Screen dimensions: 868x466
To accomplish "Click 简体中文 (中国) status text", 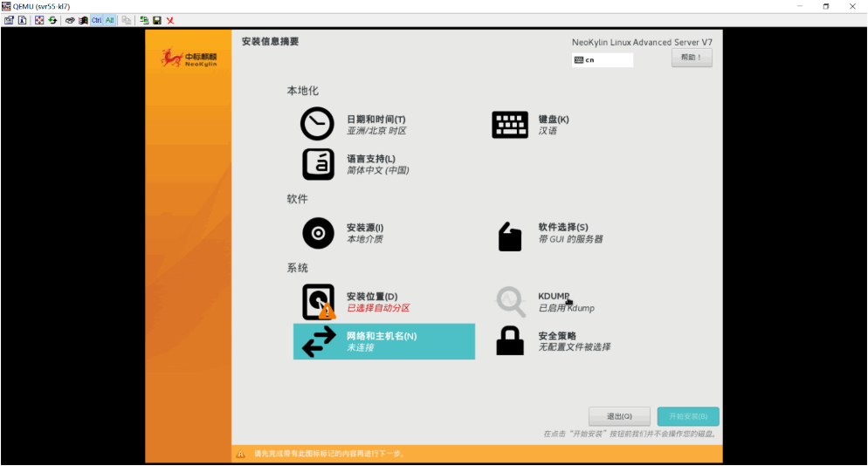I will pos(377,170).
